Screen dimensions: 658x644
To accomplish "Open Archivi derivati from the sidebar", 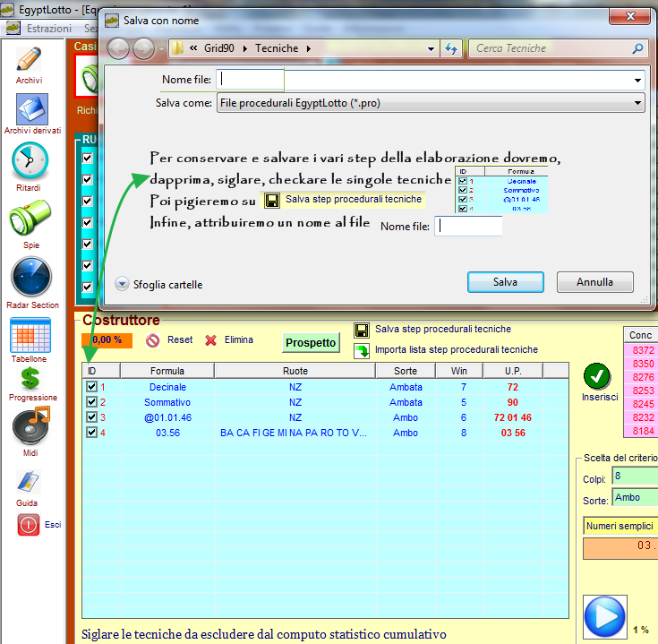I will (x=32, y=109).
